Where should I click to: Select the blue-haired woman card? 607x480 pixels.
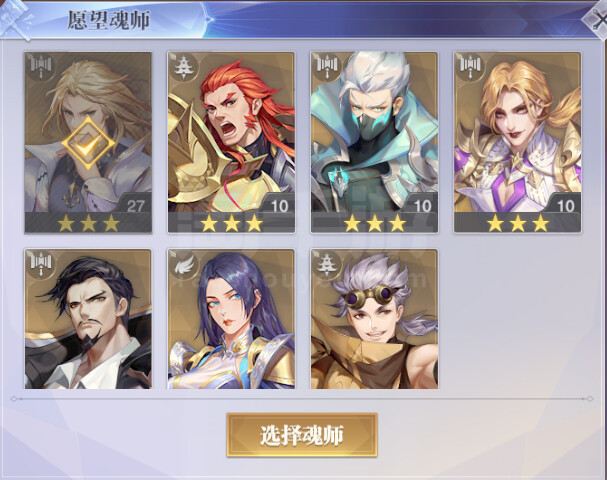pos(231,319)
